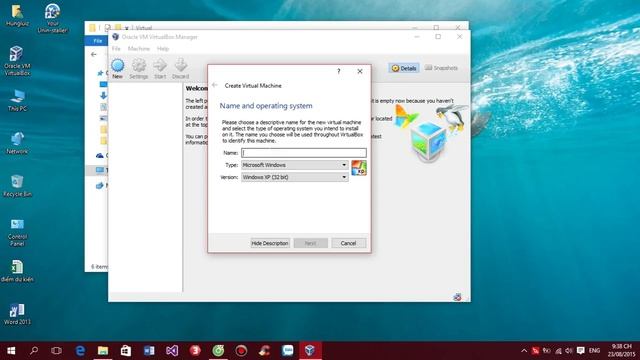Click the VirtualBox status icon at window bottom-right
The image size is (640, 360).
pos(457,297)
